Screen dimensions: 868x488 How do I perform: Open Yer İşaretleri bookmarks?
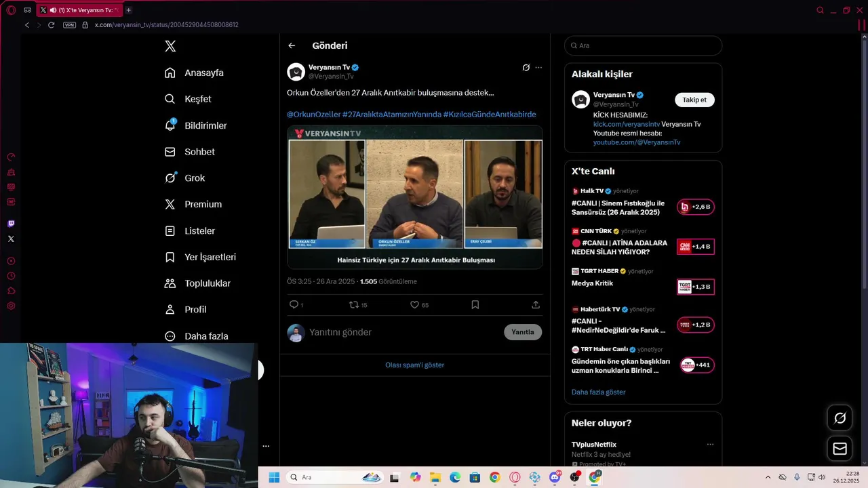[x=201, y=257]
